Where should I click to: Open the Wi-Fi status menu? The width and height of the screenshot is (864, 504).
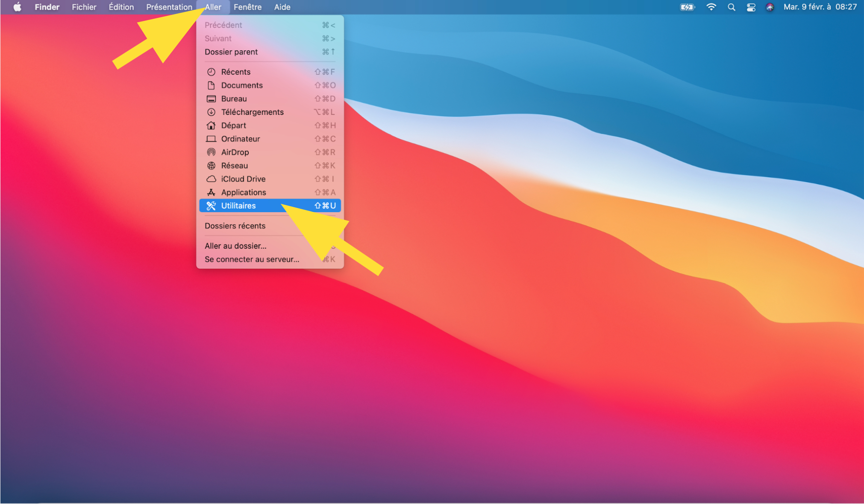pyautogui.click(x=711, y=7)
